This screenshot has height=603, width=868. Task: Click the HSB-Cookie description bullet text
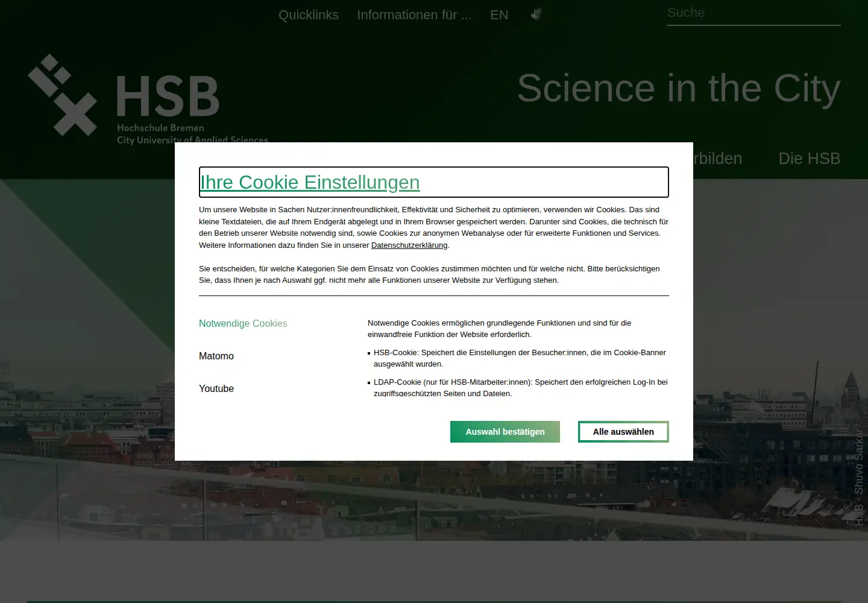click(x=520, y=358)
